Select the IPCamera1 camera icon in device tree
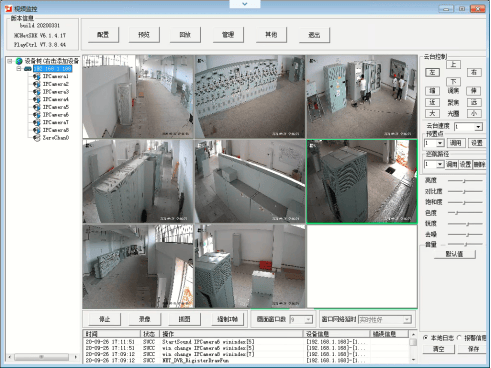This screenshot has width=491, height=368. click(37, 77)
